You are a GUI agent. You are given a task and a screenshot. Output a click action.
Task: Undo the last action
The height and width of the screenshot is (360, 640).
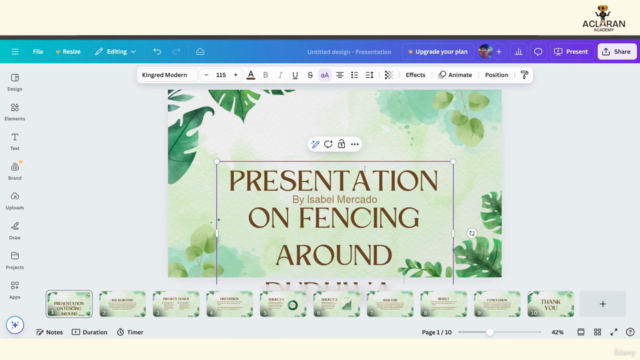point(157,52)
